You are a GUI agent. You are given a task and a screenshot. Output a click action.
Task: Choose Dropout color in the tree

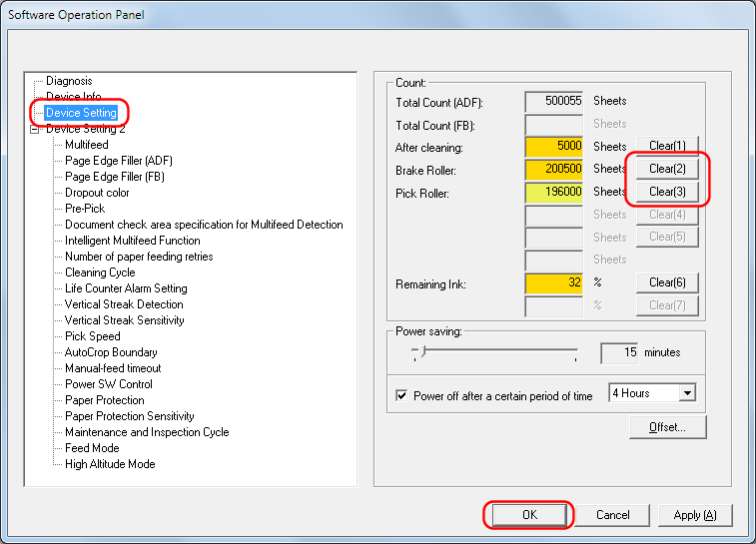pyautogui.click(x=97, y=193)
